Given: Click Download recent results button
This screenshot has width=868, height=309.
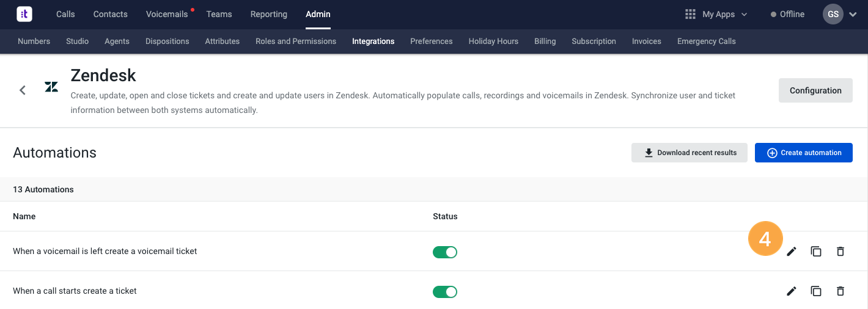Looking at the screenshot, I should [690, 153].
